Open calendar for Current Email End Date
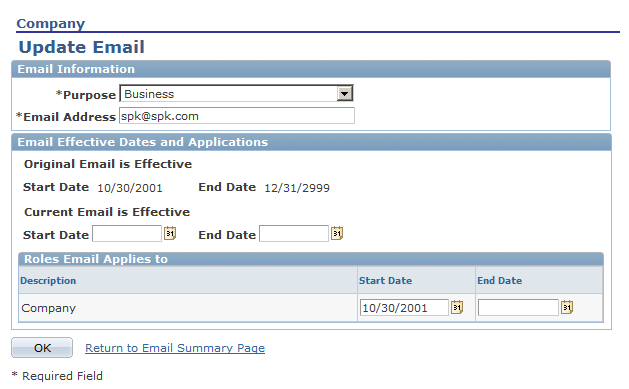Screen dimensions: 629x389 click(337, 233)
